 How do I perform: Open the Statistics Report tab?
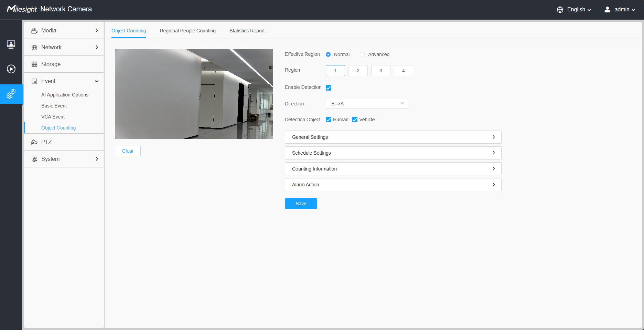247,31
